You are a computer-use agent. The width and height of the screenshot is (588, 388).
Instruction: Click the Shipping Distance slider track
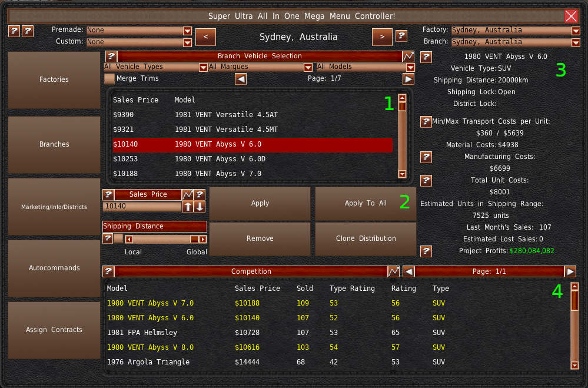162,240
